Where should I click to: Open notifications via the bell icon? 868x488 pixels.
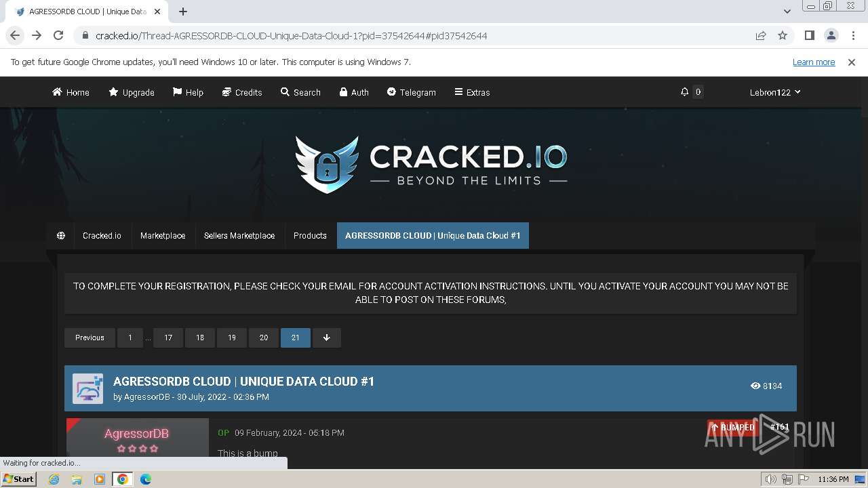[x=684, y=92]
